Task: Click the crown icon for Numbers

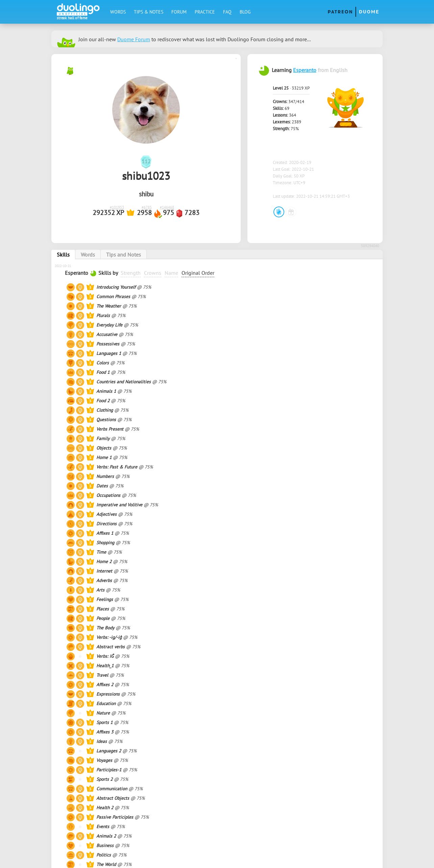Action: pyautogui.click(x=90, y=477)
